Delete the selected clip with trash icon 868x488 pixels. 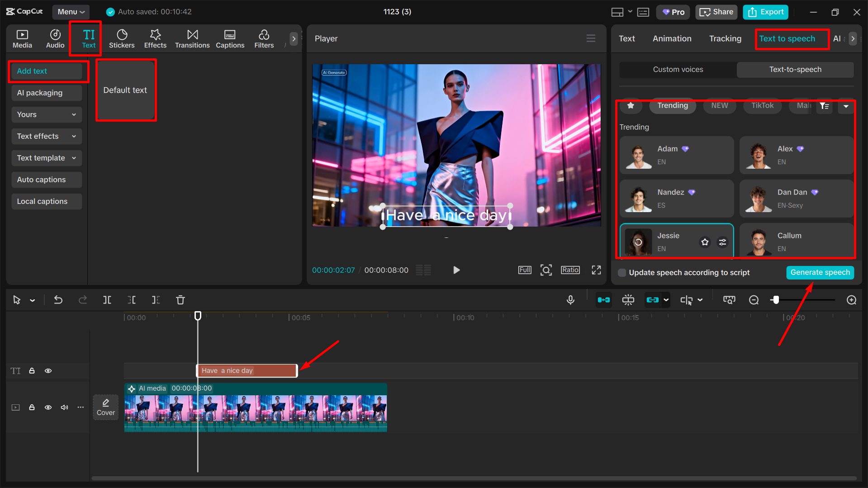(x=180, y=300)
